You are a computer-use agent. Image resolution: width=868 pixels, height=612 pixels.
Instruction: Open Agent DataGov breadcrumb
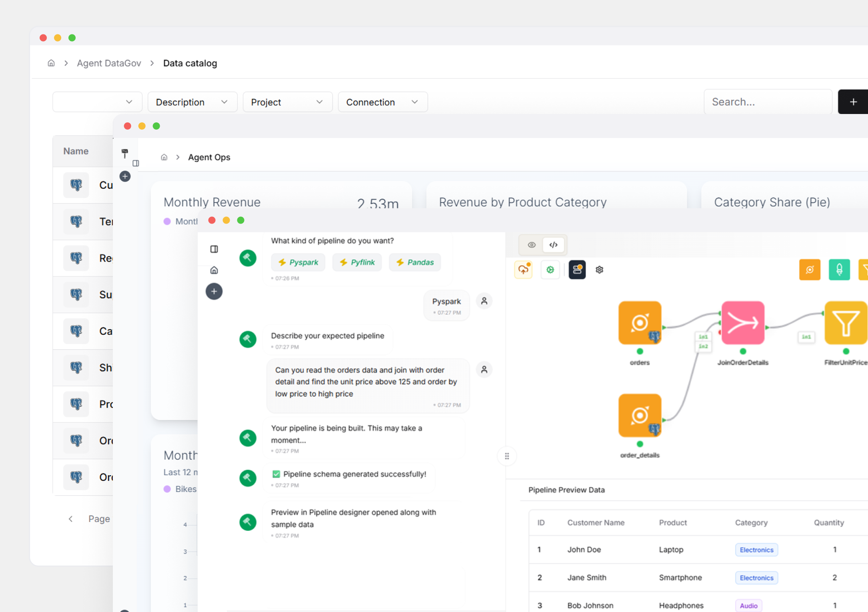(109, 63)
